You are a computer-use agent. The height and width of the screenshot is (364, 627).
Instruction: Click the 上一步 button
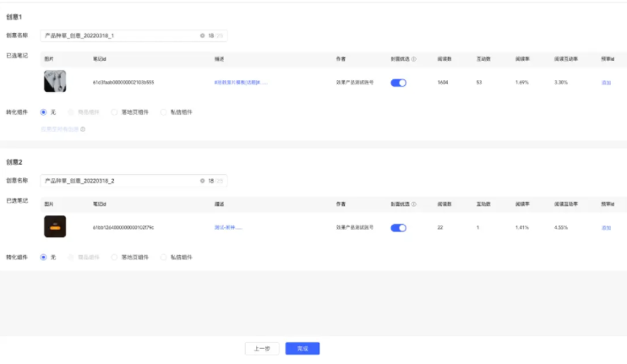click(x=262, y=349)
